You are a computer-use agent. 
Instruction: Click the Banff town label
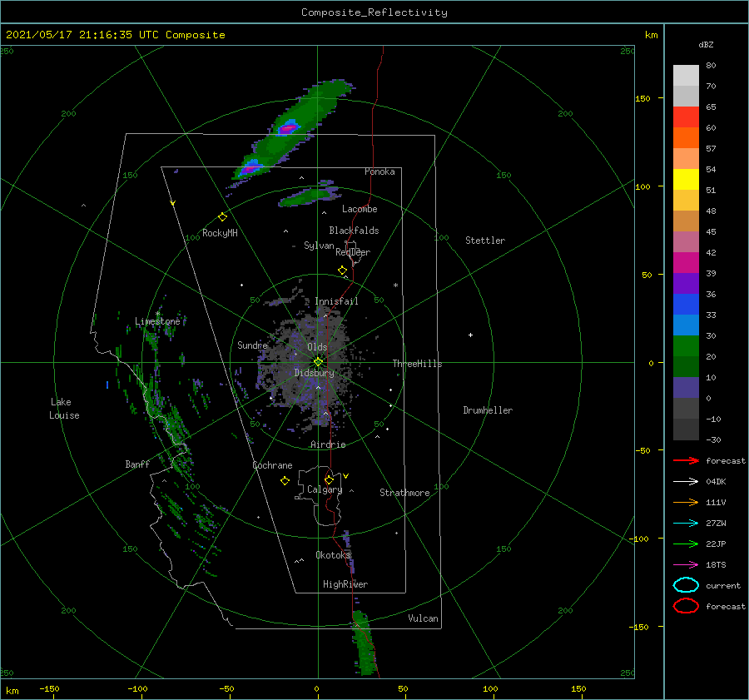[x=137, y=464]
